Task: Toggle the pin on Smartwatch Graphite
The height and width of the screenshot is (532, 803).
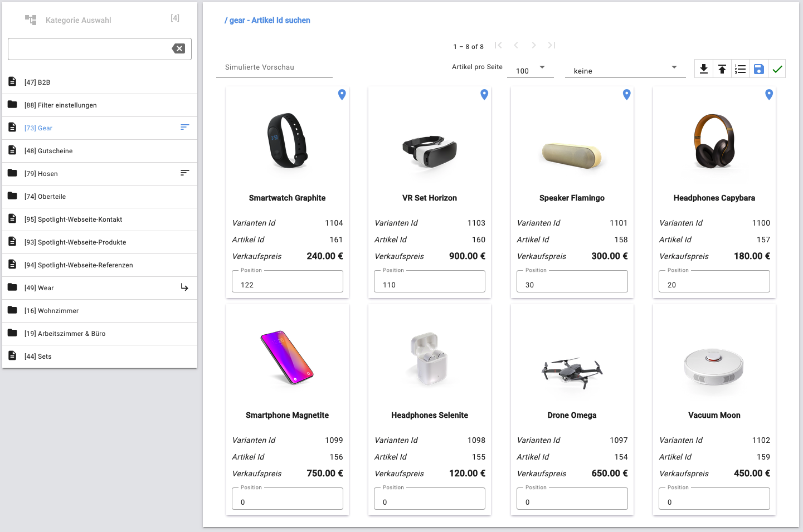Action: coord(342,95)
